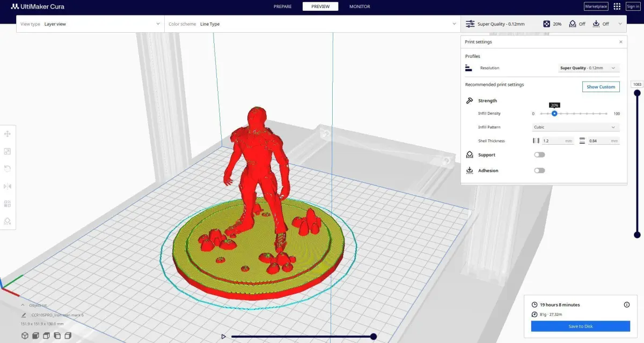Click the simulation path slider handle
This screenshot has height=343, width=644.
point(373,337)
